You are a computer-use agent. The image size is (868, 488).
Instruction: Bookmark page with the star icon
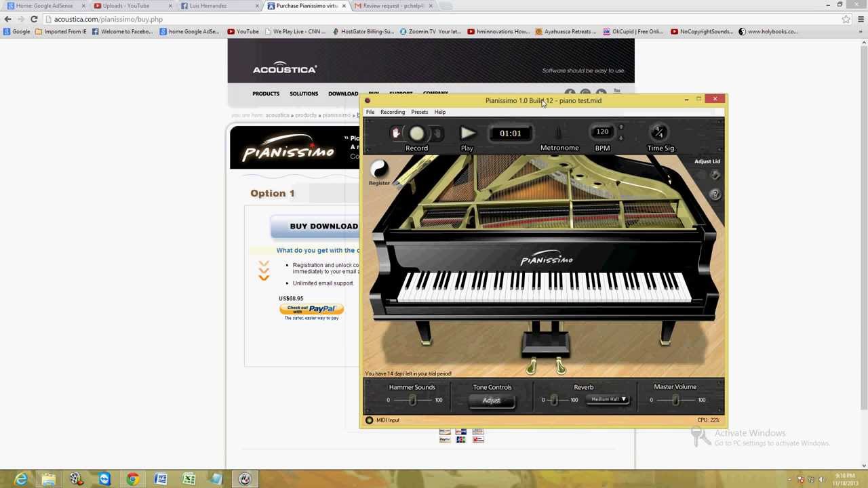pos(846,19)
